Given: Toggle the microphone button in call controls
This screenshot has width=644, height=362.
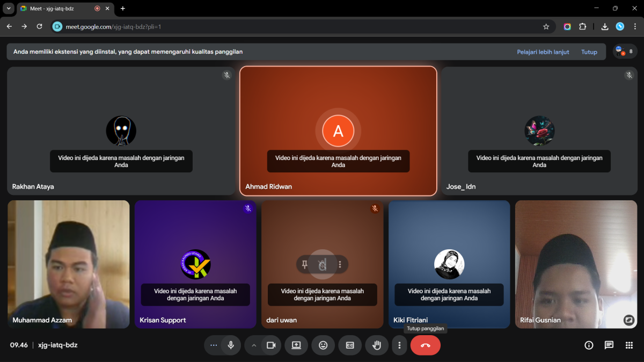Looking at the screenshot, I should (x=231, y=345).
